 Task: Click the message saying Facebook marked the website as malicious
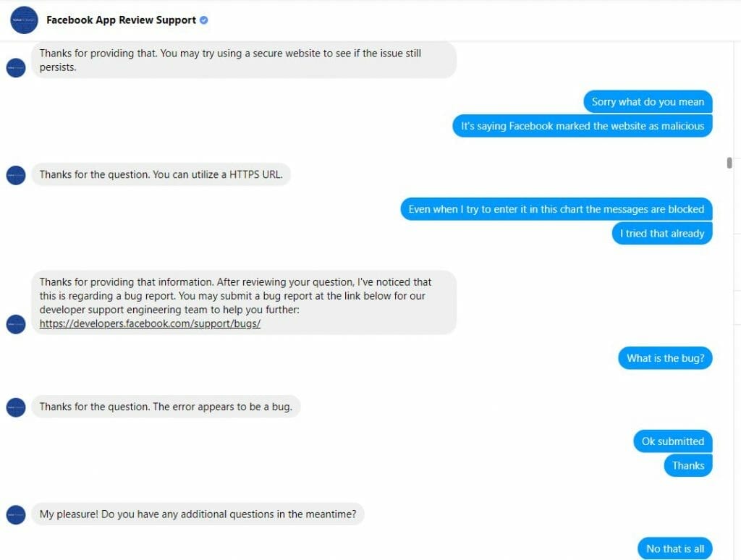(582, 125)
